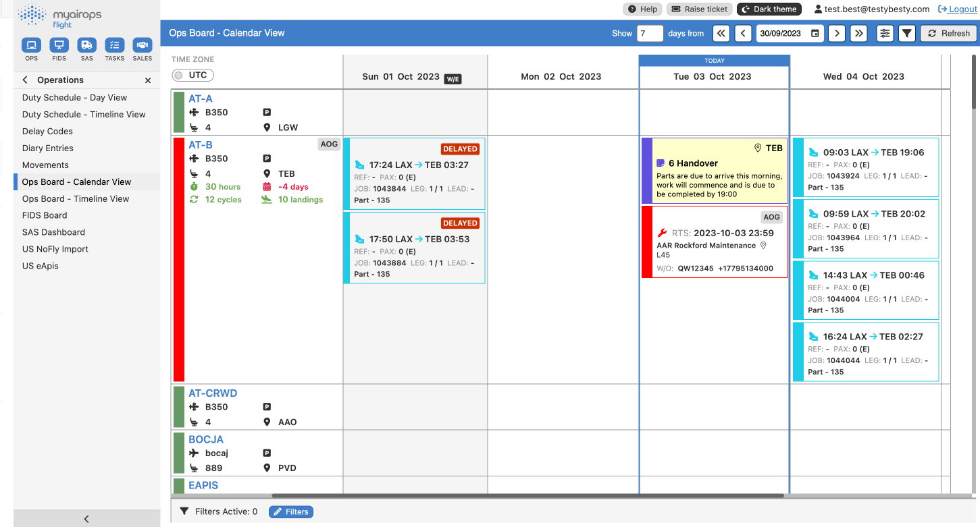The image size is (980, 527).
Task: Click Raise ticket
Action: point(699,9)
